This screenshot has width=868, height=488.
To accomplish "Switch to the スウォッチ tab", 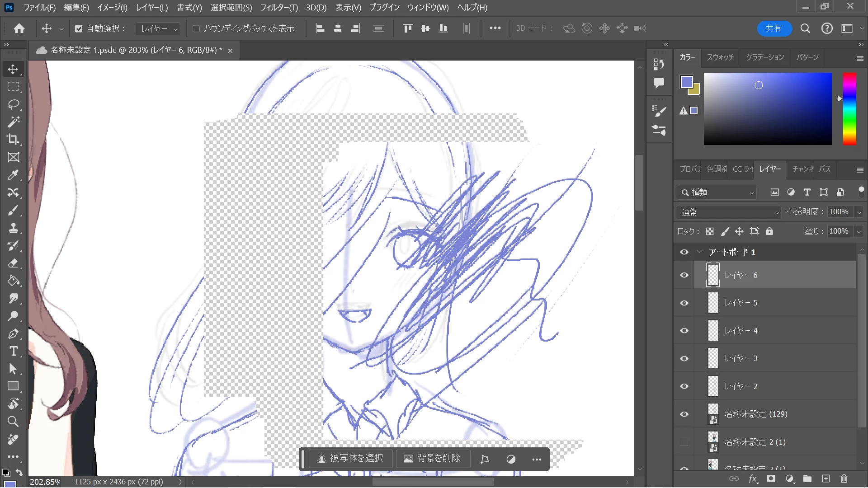I will pos(720,57).
